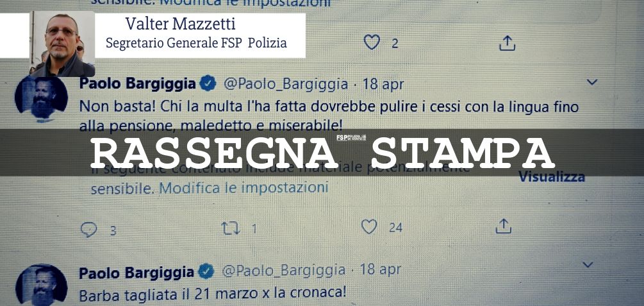
Task: Retweet the 'Non basta!' tweet
Action: (x=231, y=228)
